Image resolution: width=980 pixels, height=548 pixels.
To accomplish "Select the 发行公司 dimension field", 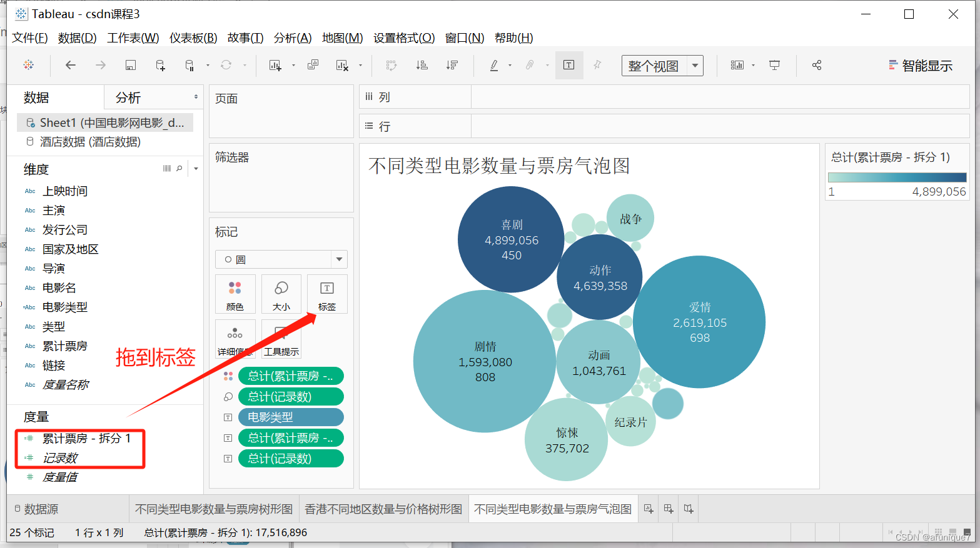I will tap(65, 230).
